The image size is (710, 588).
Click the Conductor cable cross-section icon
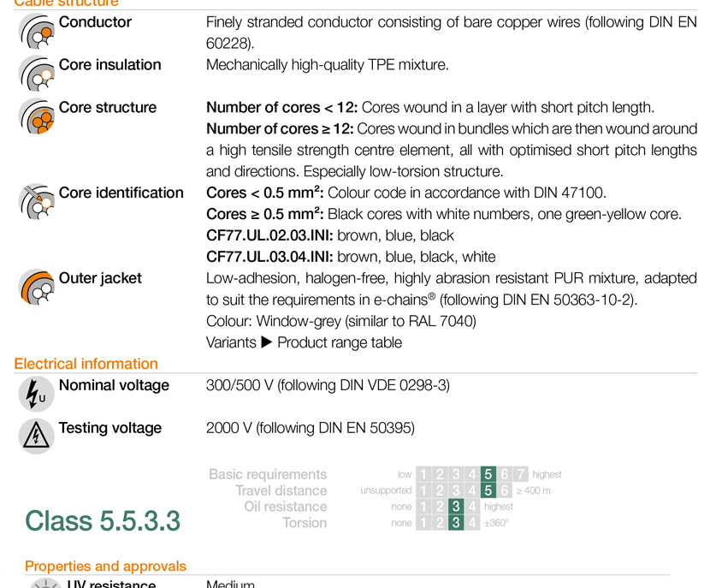click(x=37, y=31)
